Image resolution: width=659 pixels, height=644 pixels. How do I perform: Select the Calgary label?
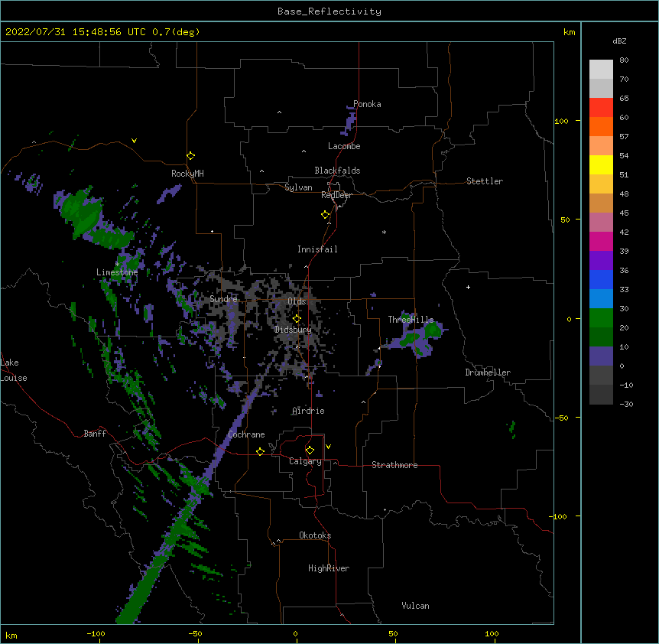point(306,461)
